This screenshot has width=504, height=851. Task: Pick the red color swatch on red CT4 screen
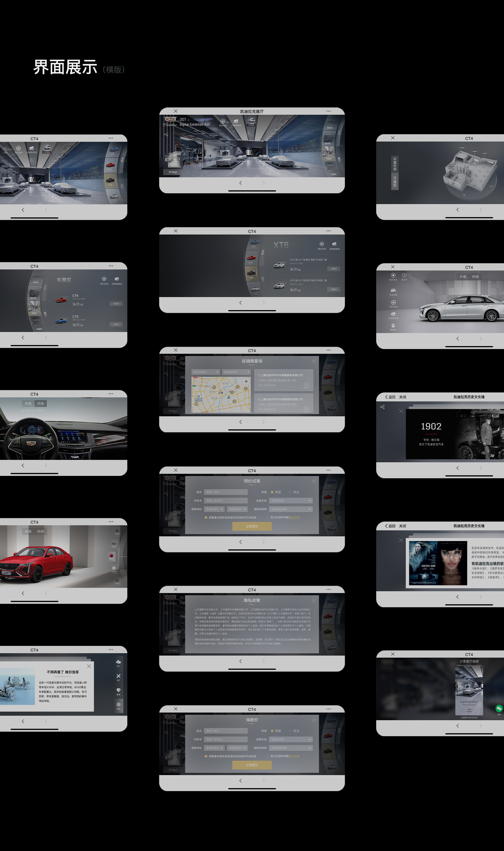[111, 556]
